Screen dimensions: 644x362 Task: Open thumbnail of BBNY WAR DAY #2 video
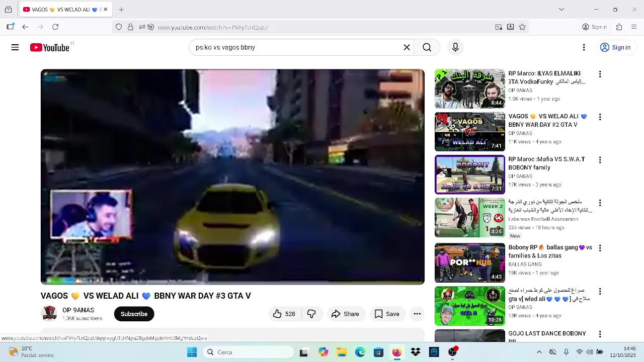pyautogui.click(x=470, y=132)
